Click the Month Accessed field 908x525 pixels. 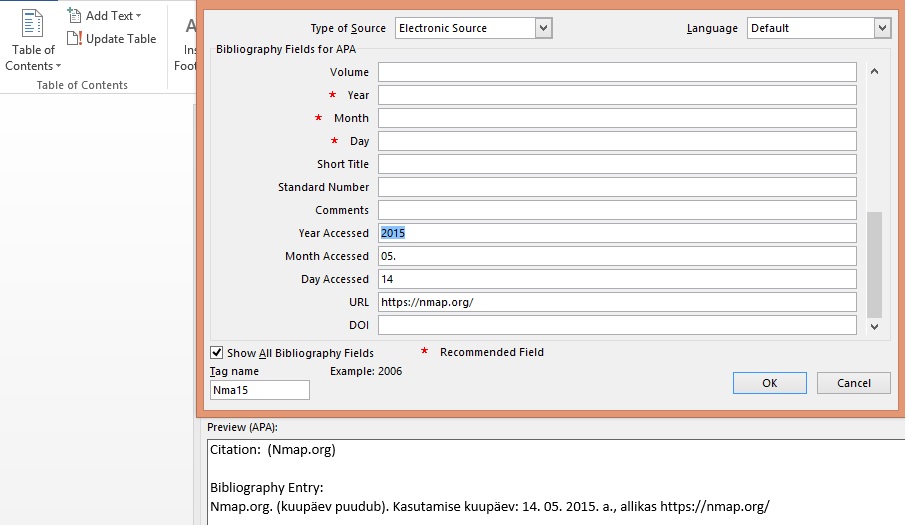[617, 256]
